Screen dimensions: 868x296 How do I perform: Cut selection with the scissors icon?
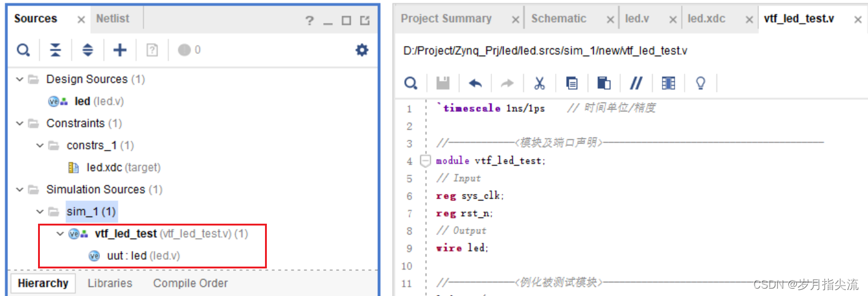tap(540, 83)
